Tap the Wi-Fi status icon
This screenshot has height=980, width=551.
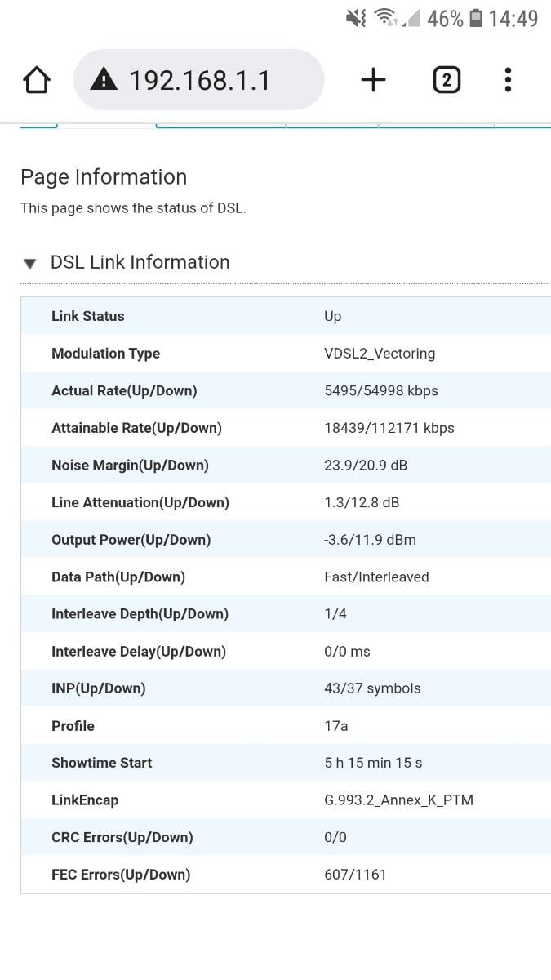(x=386, y=18)
